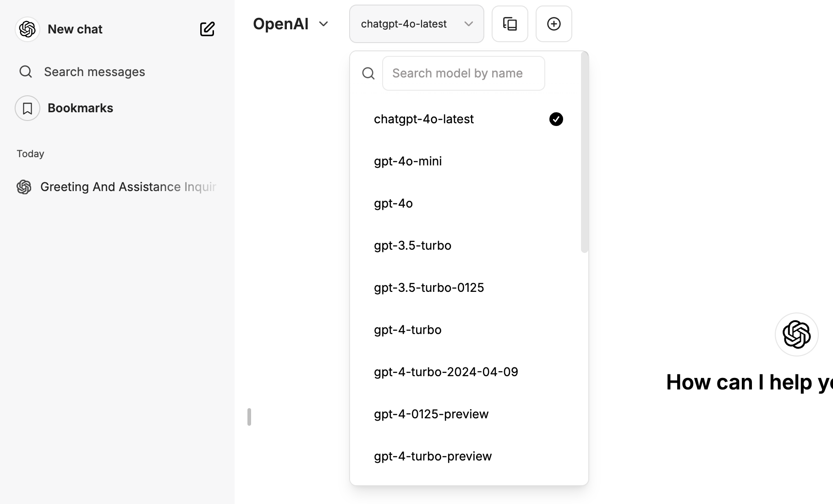Screen dimensions: 833x504
Task: Click the search messages magnifier icon
Action: (x=26, y=72)
